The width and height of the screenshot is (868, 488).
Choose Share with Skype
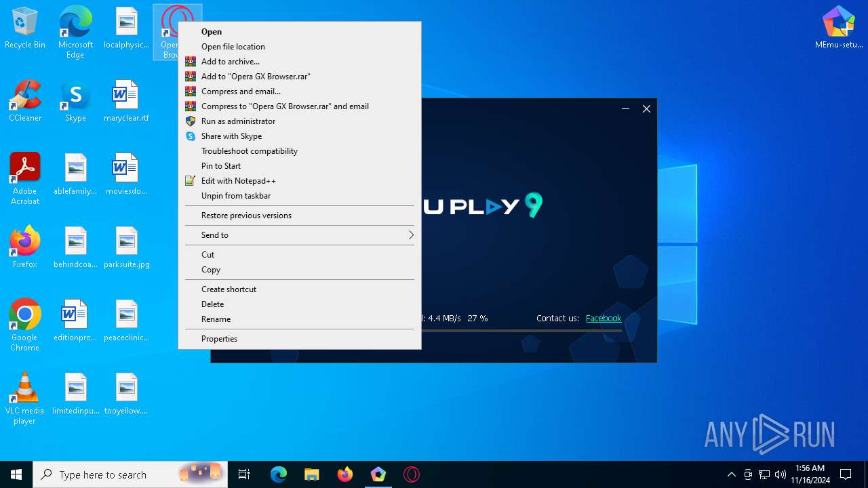pos(299,136)
